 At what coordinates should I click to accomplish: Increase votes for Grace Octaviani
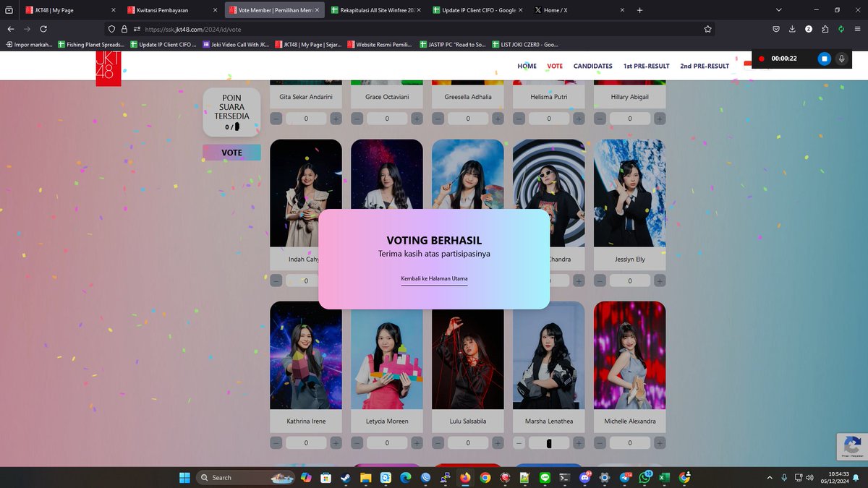click(417, 119)
